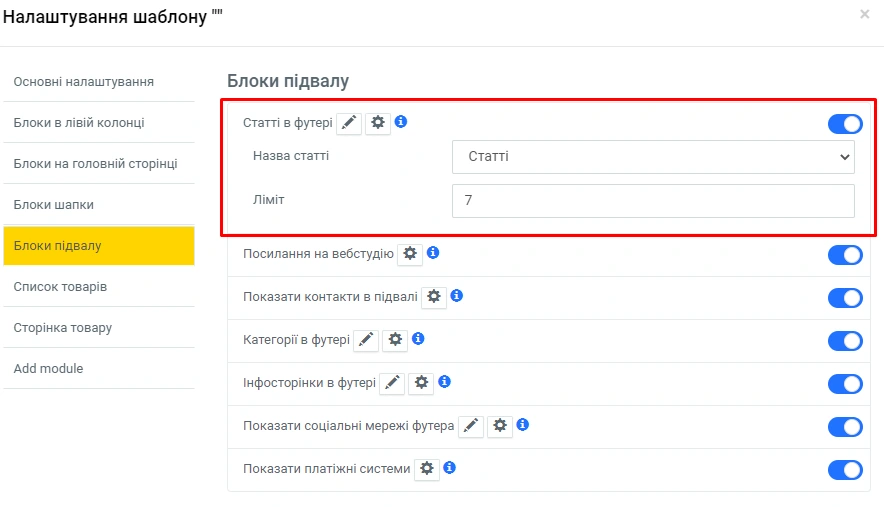Open gear settings for Статті в футері
Screen dimensions: 884x507
pos(377,123)
